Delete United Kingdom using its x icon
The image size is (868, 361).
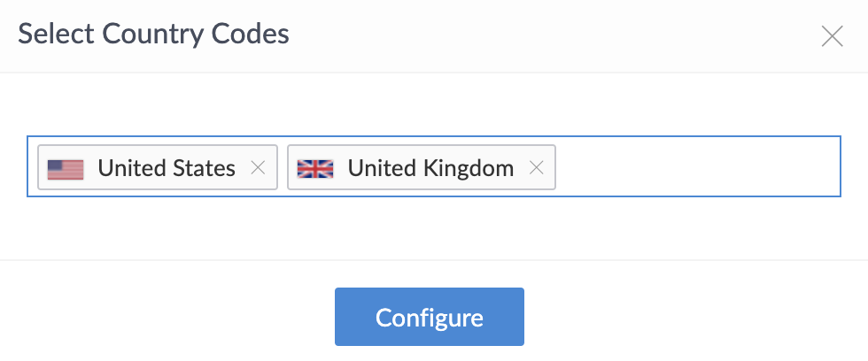[536, 168]
